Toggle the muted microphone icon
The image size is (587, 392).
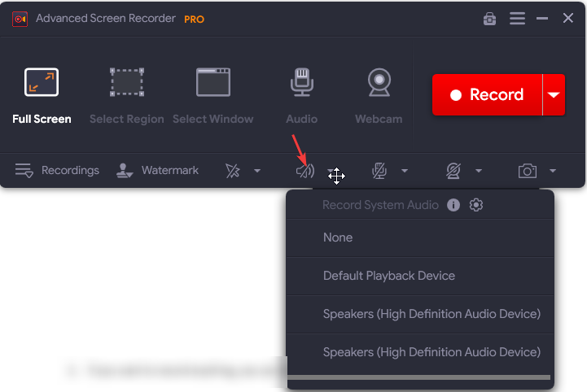click(379, 171)
